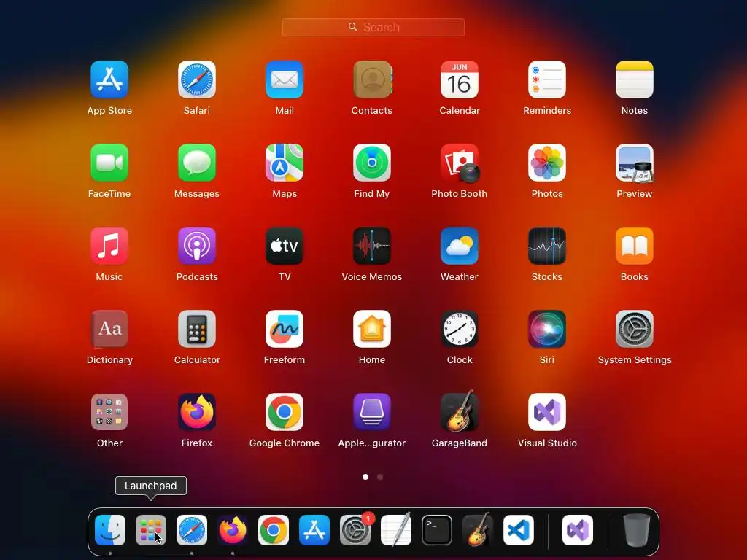Open the Weather app
The width and height of the screenshot is (747, 560).
coord(460,246)
